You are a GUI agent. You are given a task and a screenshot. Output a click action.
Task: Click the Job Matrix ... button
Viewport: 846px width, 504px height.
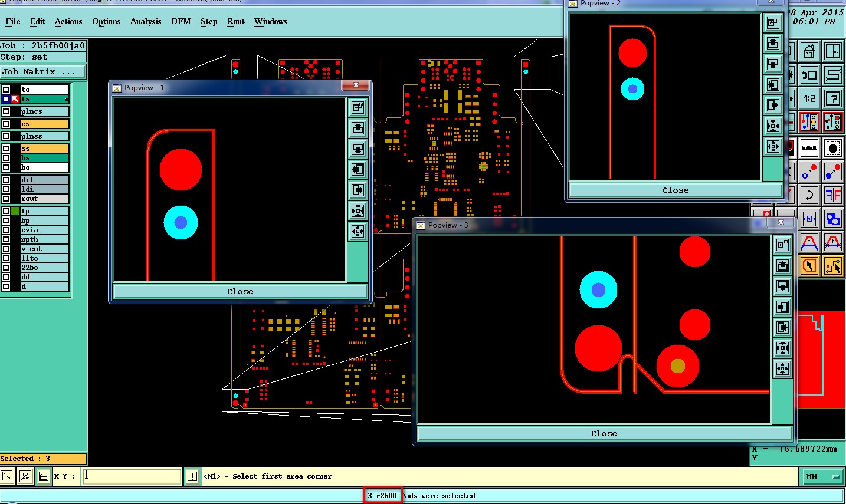[x=43, y=72]
